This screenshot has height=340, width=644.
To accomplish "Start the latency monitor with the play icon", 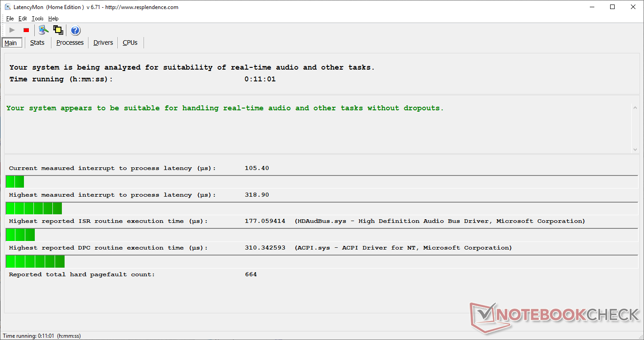I will click(x=12, y=30).
